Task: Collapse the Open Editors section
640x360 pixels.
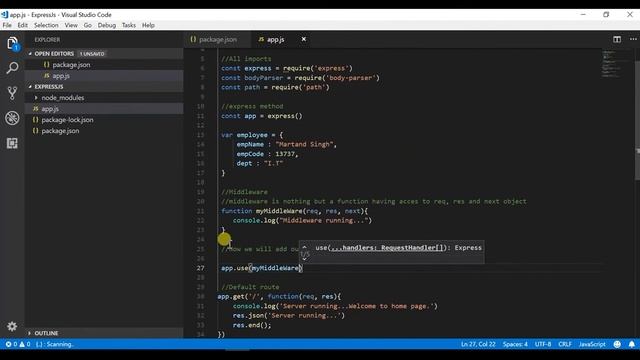Action: 30,53
